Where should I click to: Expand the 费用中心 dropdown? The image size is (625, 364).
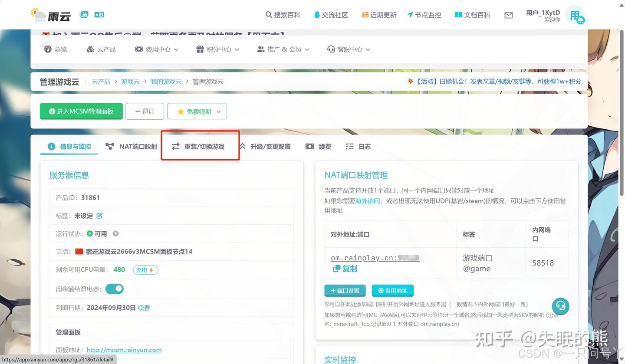pyautogui.click(x=156, y=49)
